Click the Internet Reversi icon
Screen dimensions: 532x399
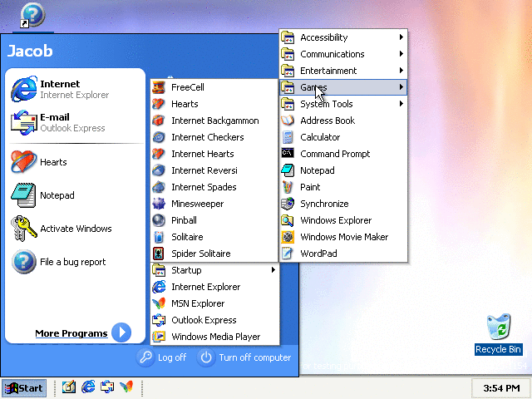point(159,170)
